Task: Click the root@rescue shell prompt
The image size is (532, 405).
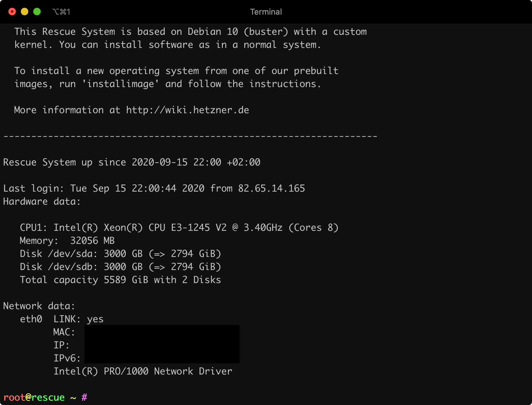Action: click(x=45, y=398)
